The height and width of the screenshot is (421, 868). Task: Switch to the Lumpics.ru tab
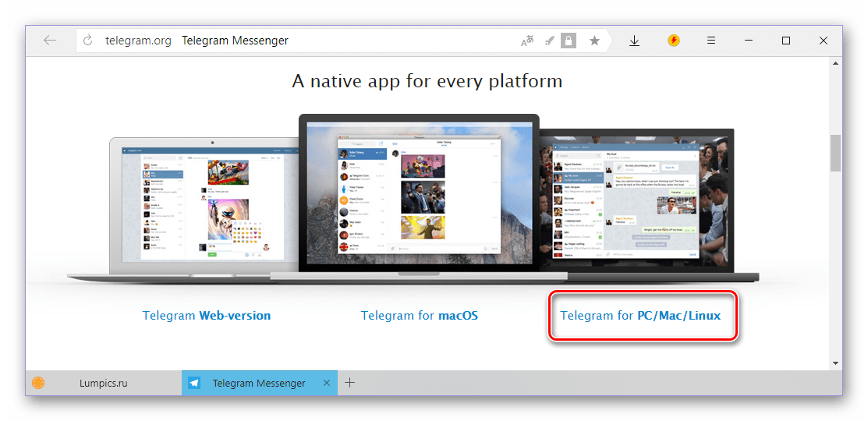point(103,383)
